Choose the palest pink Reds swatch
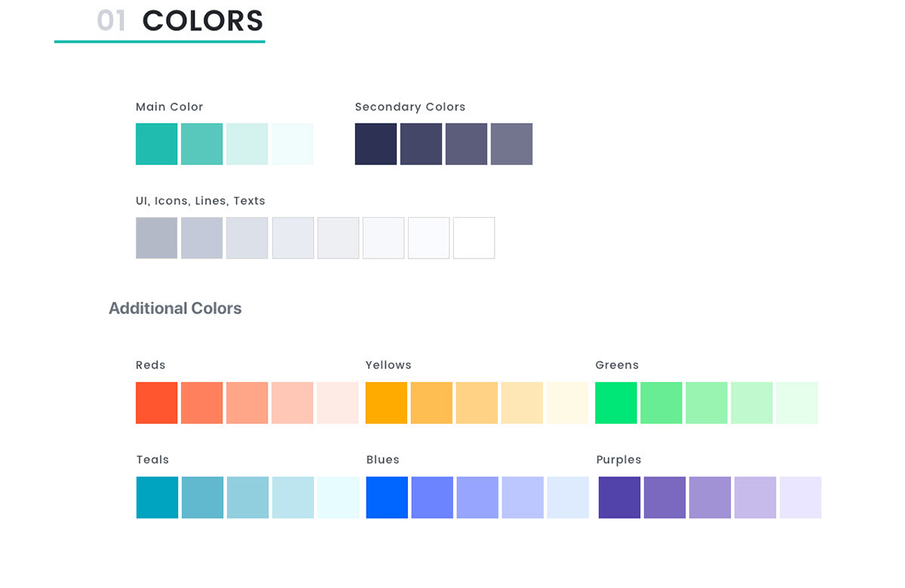Image resolution: width=905 pixels, height=588 pixels. (x=338, y=403)
